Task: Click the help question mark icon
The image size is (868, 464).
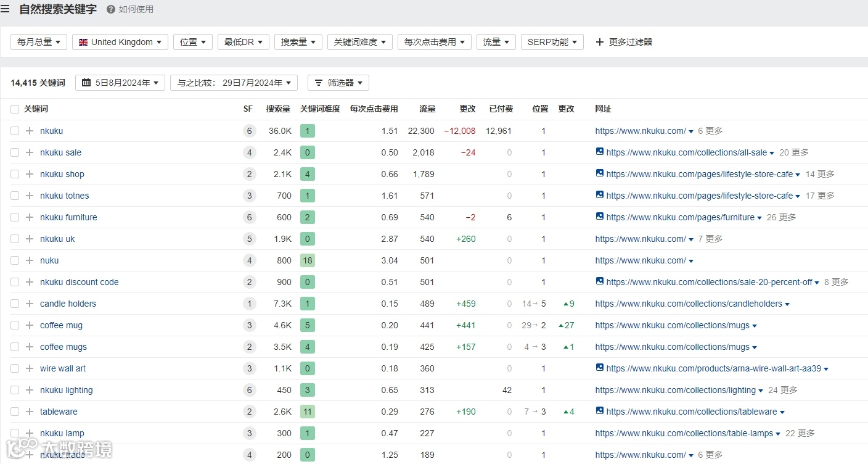Action: click(111, 9)
